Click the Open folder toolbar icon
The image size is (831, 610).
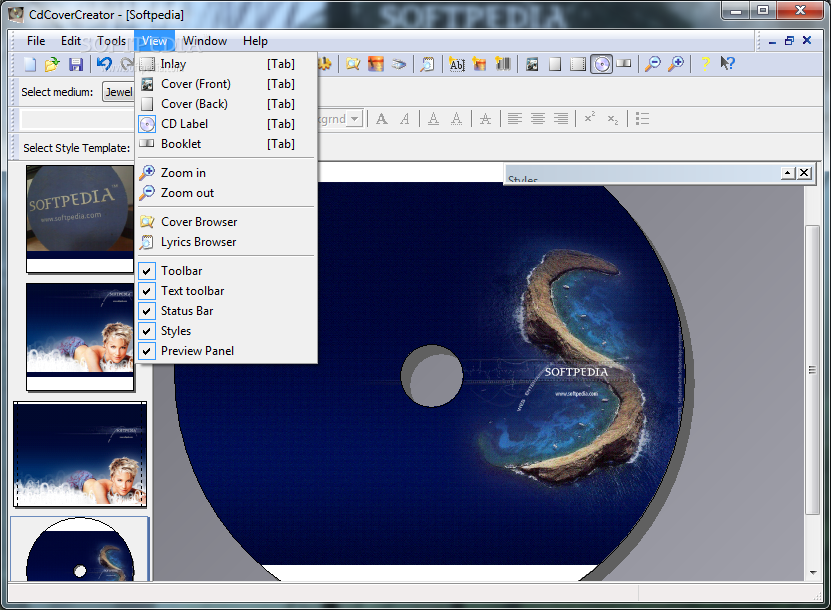coord(52,64)
